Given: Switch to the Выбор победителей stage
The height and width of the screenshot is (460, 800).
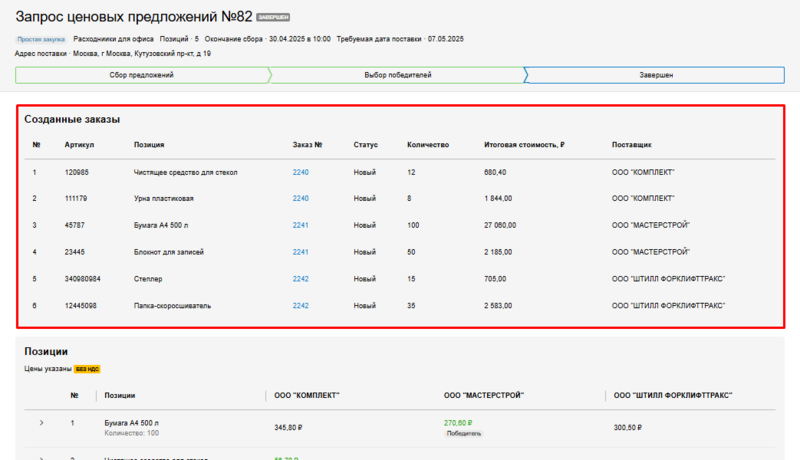Looking at the screenshot, I should (x=397, y=75).
